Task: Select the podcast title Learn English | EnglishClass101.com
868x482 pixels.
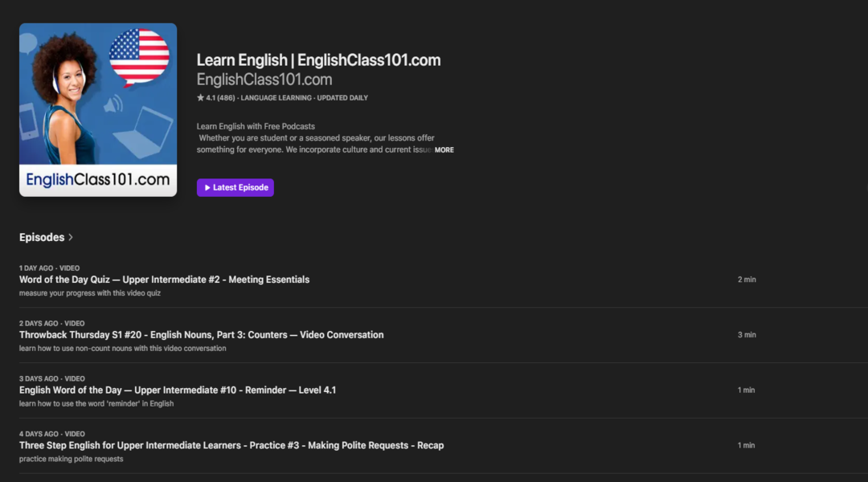Action: 319,59
